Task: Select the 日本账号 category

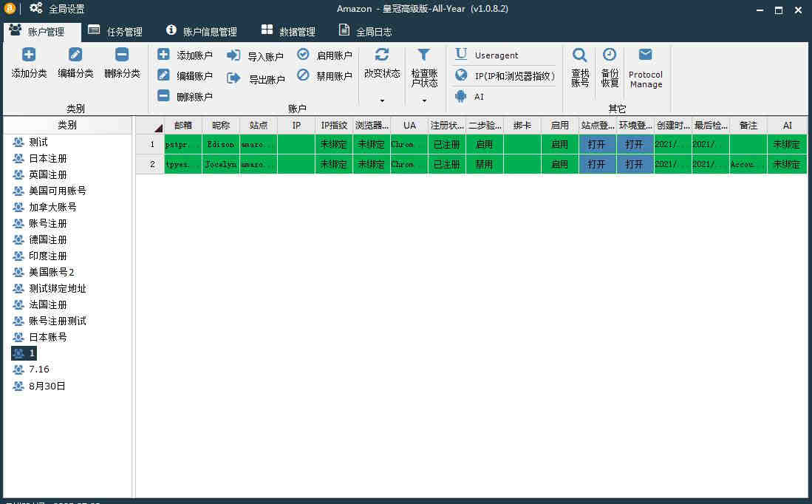Action: (40, 337)
